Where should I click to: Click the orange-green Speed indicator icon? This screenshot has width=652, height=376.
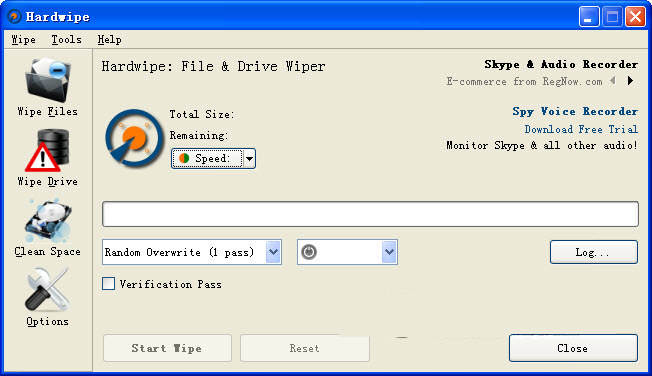click(184, 158)
